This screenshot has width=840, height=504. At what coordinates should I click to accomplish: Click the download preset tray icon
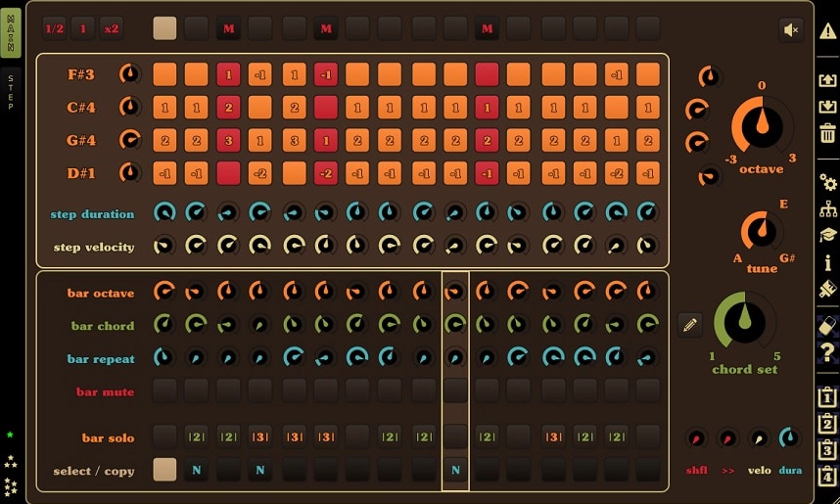pos(827,106)
